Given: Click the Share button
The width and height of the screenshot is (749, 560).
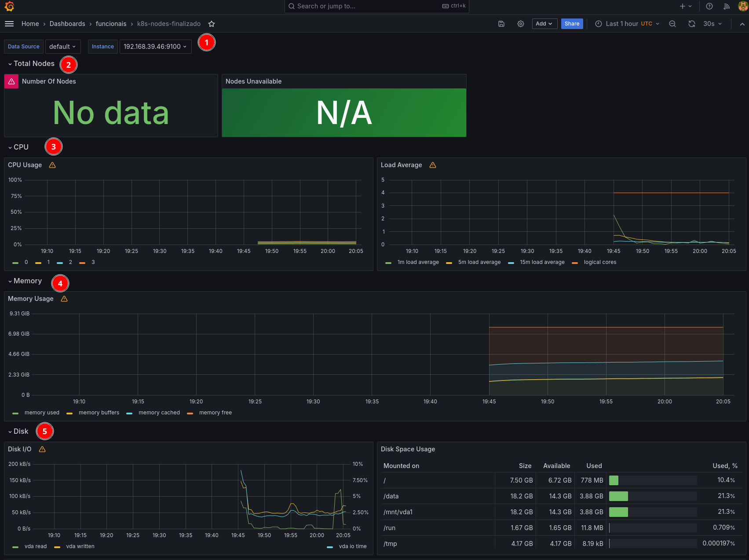Looking at the screenshot, I should pyautogui.click(x=572, y=24).
